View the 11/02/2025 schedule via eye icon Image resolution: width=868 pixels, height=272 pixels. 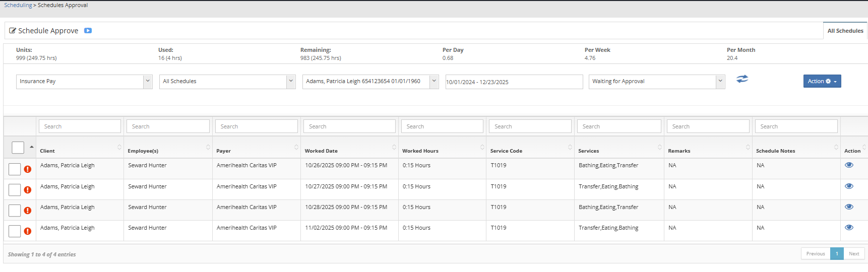click(849, 228)
